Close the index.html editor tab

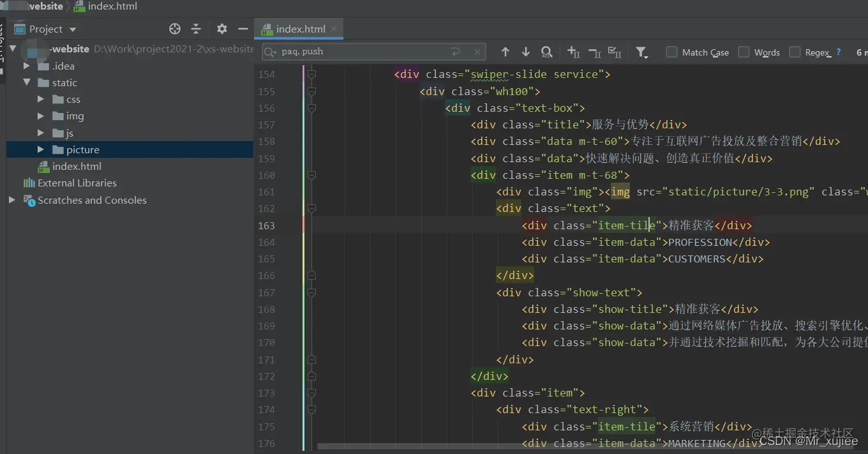click(x=334, y=29)
